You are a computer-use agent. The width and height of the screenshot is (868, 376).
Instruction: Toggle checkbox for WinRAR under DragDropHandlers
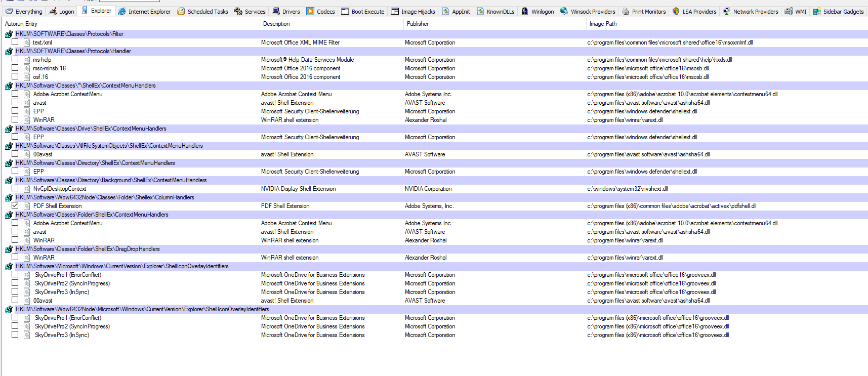(x=15, y=257)
